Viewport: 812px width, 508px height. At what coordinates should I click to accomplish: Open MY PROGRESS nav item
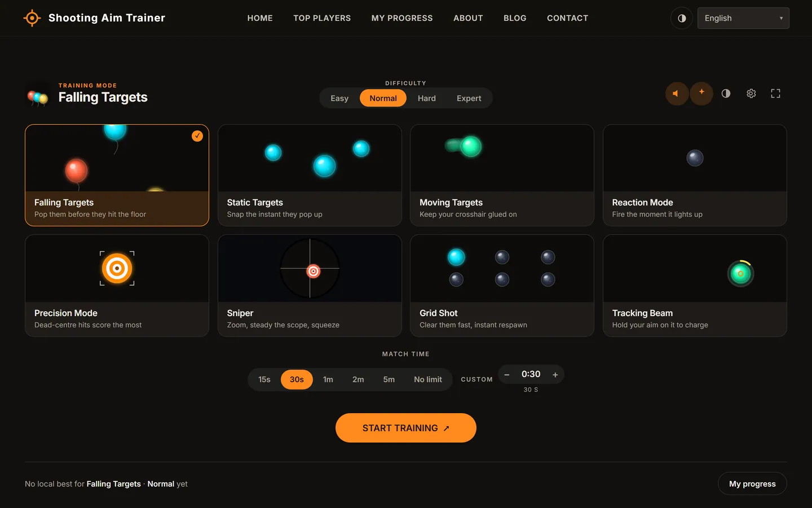pyautogui.click(x=402, y=18)
